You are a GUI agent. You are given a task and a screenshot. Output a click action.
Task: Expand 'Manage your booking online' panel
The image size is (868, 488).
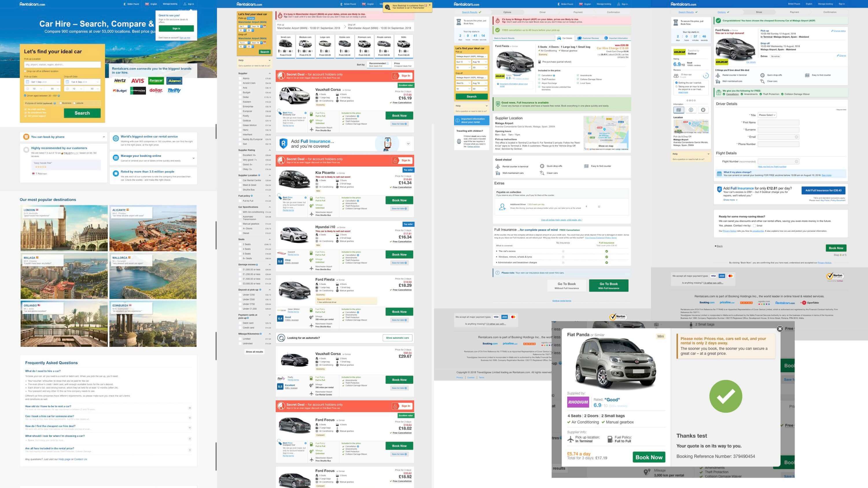[193, 158]
